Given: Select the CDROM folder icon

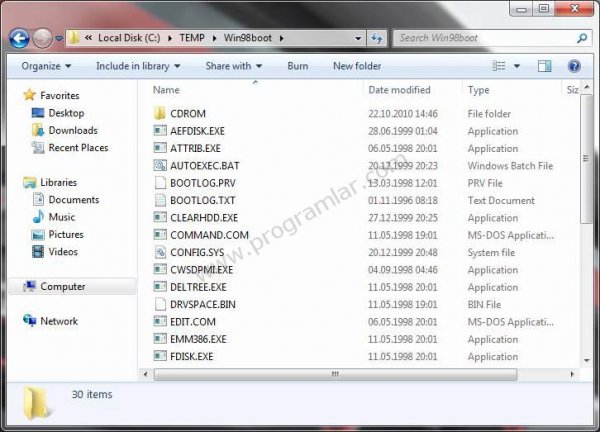Looking at the screenshot, I should [160, 113].
